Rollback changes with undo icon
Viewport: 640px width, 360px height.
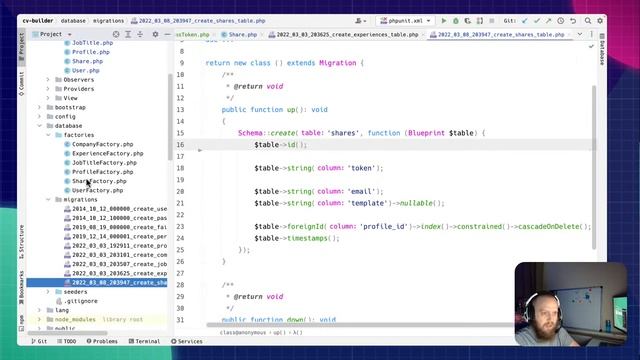click(573, 21)
